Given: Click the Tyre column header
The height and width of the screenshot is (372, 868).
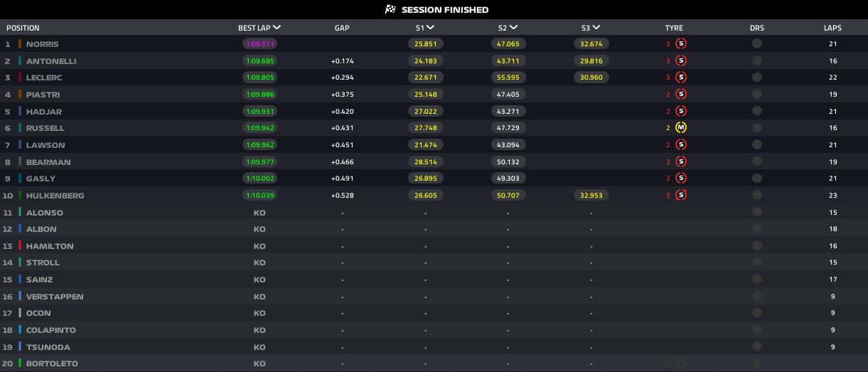Looking at the screenshot, I should click(674, 28).
